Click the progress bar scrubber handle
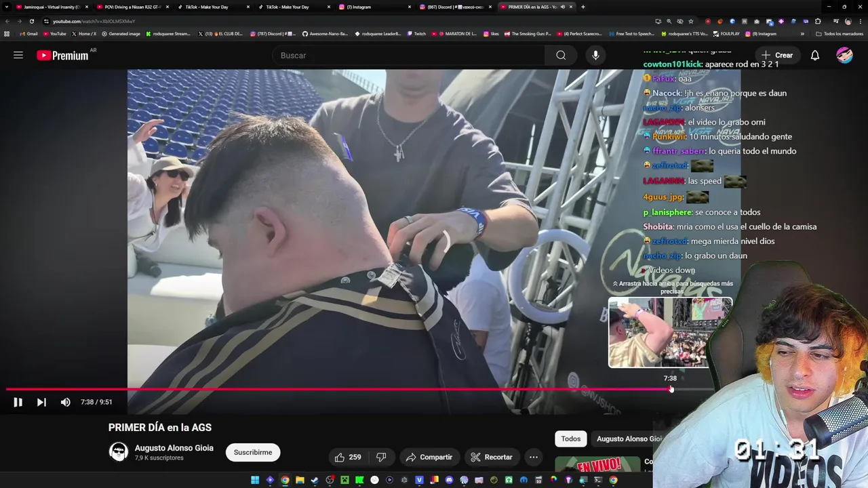Viewport: 868px width, 488px height. (x=671, y=389)
